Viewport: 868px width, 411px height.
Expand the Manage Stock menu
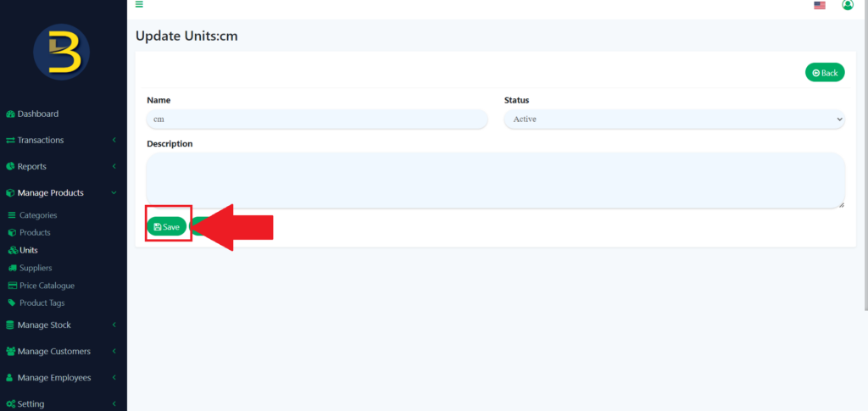coord(44,325)
